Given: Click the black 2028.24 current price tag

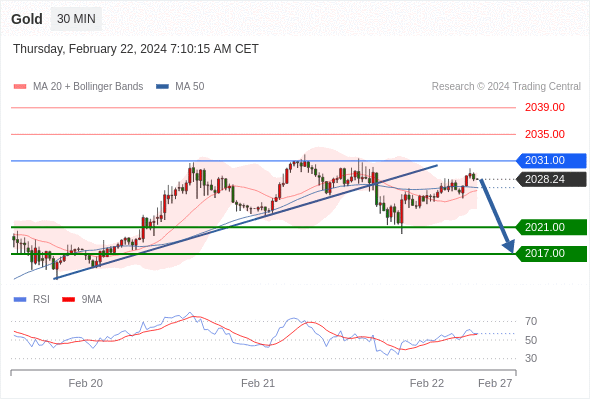Looking at the screenshot, I should pos(551,179).
